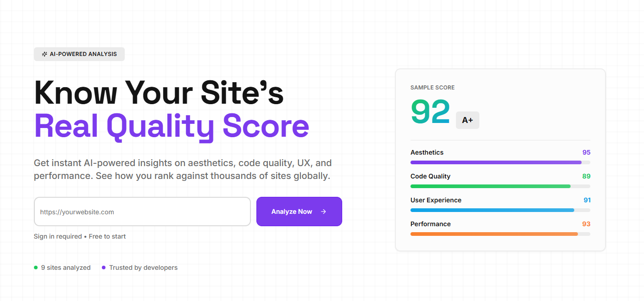The width and height of the screenshot is (644, 301).
Task: Click the arrow icon inside Analyze Now
Action: click(x=323, y=212)
